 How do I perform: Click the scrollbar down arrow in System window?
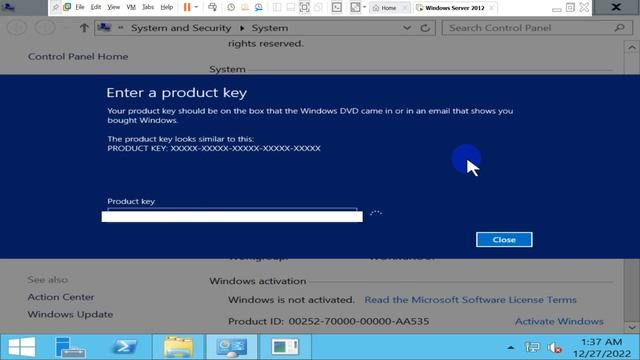(x=632, y=327)
